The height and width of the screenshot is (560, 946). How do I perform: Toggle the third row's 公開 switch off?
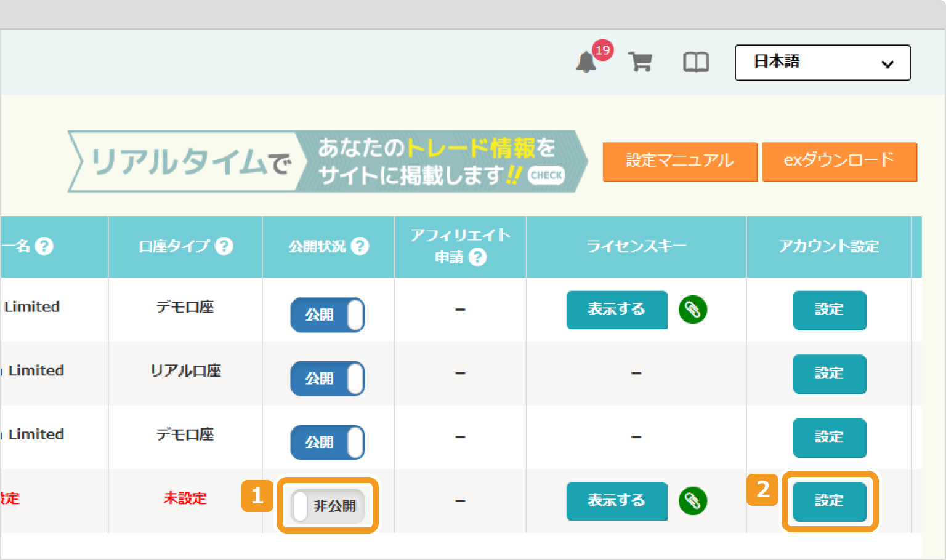(x=328, y=442)
